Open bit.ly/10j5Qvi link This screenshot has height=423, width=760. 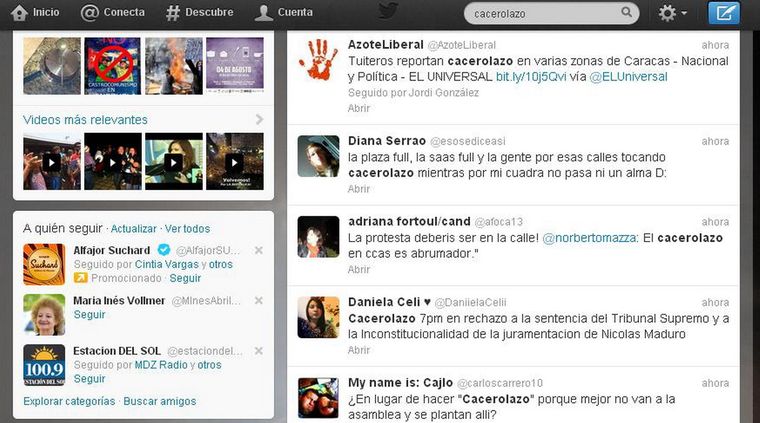(531, 77)
